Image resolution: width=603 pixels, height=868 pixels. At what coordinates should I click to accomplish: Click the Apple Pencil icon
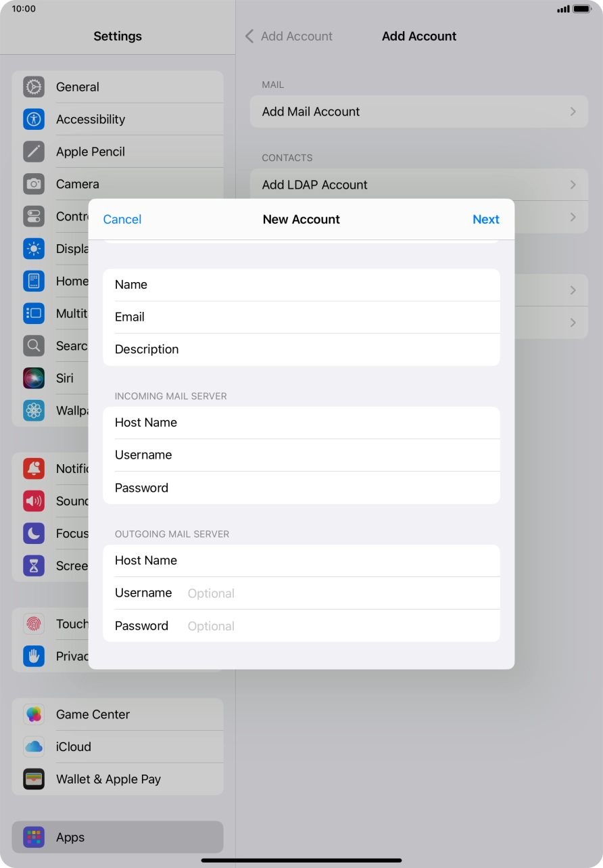click(33, 151)
